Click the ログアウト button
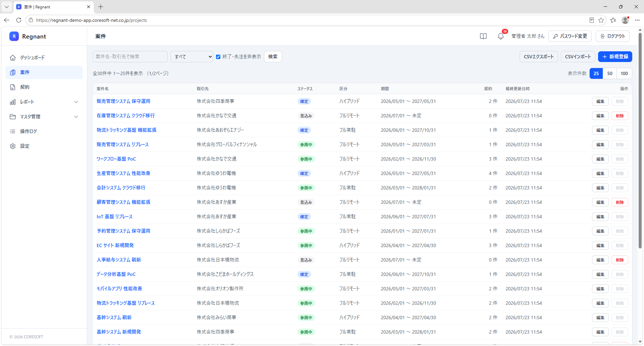Image resolution: width=644 pixels, height=346 pixels. (x=612, y=36)
